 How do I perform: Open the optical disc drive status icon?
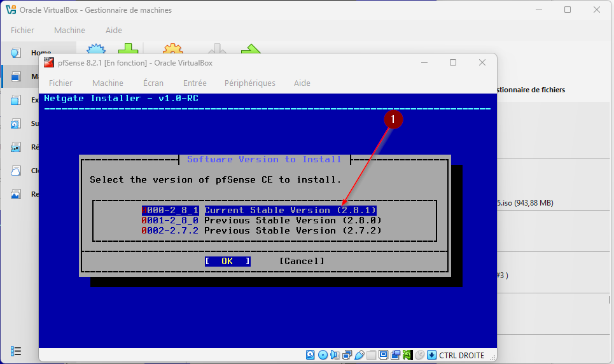coord(323,355)
